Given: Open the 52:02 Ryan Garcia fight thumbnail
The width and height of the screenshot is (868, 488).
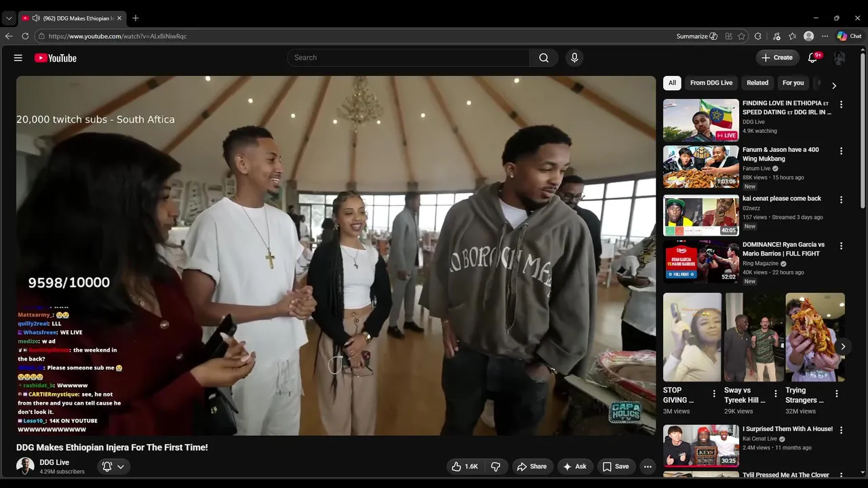Looking at the screenshot, I should (x=701, y=262).
